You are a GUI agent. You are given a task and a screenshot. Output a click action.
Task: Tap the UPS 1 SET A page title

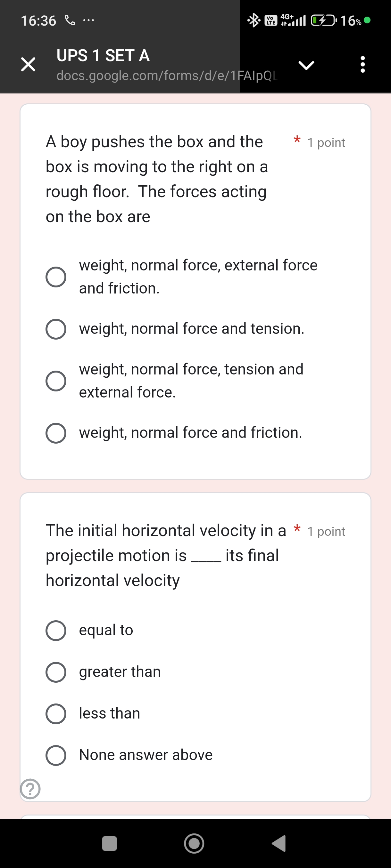(x=103, y=56)
